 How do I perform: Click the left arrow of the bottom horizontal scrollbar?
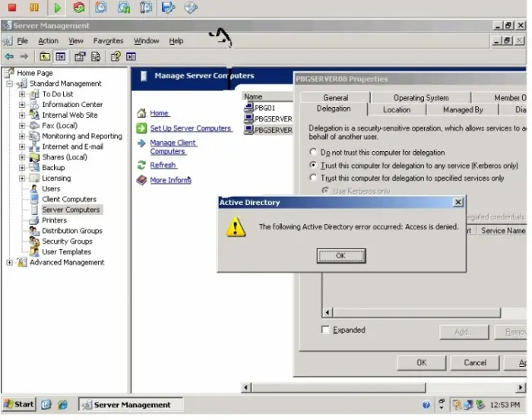tap(246, 387)
